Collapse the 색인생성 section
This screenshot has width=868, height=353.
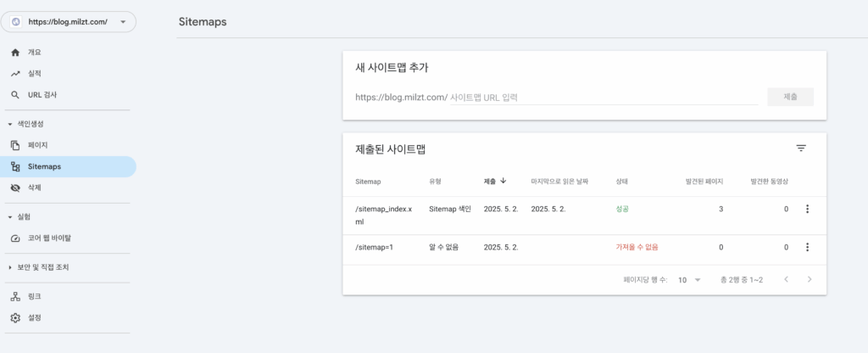tap(10, 124)
